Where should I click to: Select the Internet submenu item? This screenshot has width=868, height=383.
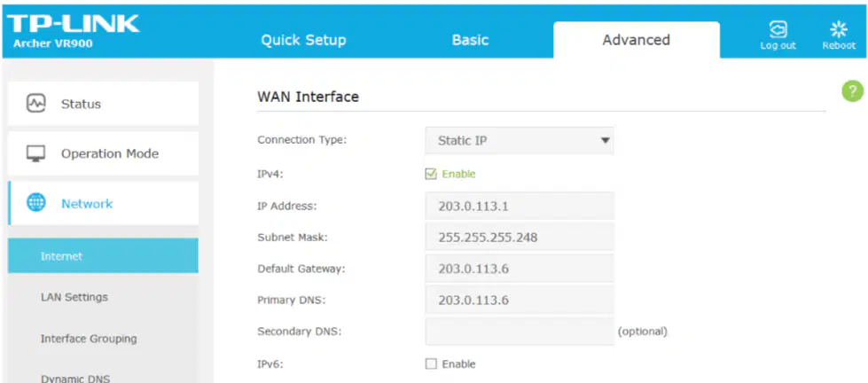pos(103,255)
